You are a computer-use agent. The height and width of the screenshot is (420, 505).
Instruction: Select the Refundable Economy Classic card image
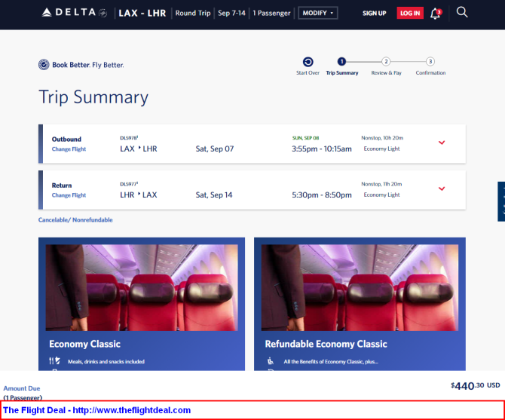[x=360, y=287]
